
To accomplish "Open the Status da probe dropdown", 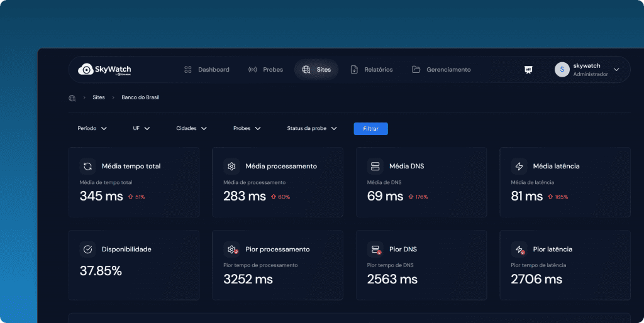I will tap(312, 128).
